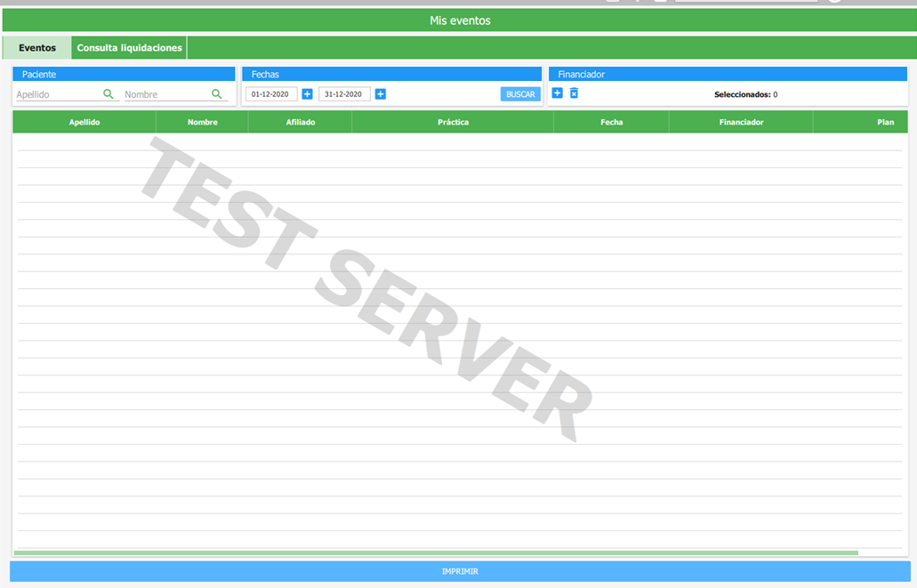Click the BUSCAR button
The image size is (917, 588).
[520, 94]
